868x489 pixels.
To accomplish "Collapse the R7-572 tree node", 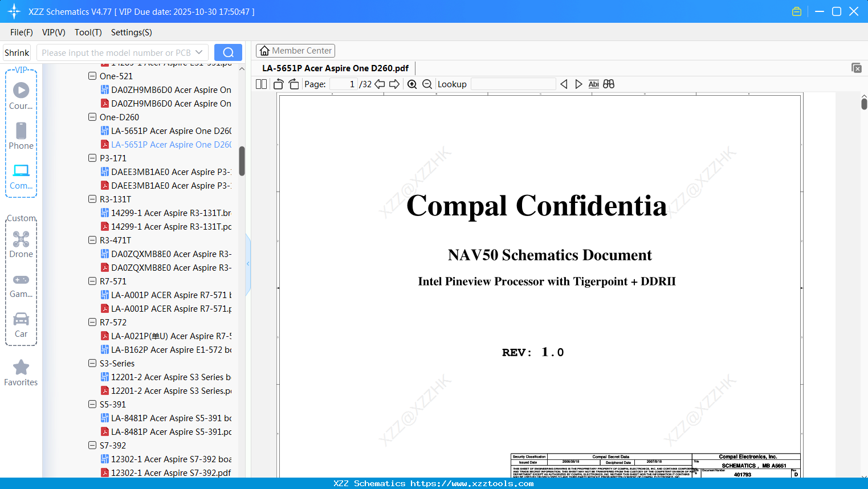I will (92, 322).
